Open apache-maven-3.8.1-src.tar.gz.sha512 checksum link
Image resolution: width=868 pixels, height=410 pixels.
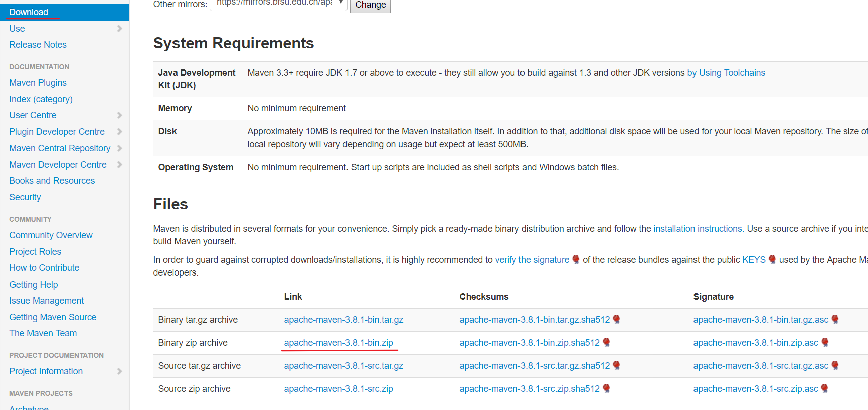coord(535,366)
